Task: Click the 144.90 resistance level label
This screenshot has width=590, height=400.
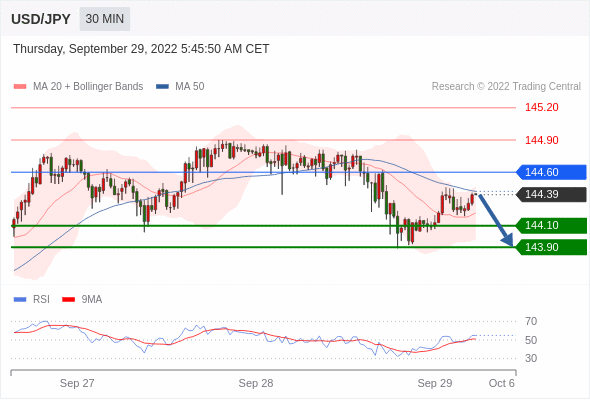Action: [541, 140]
